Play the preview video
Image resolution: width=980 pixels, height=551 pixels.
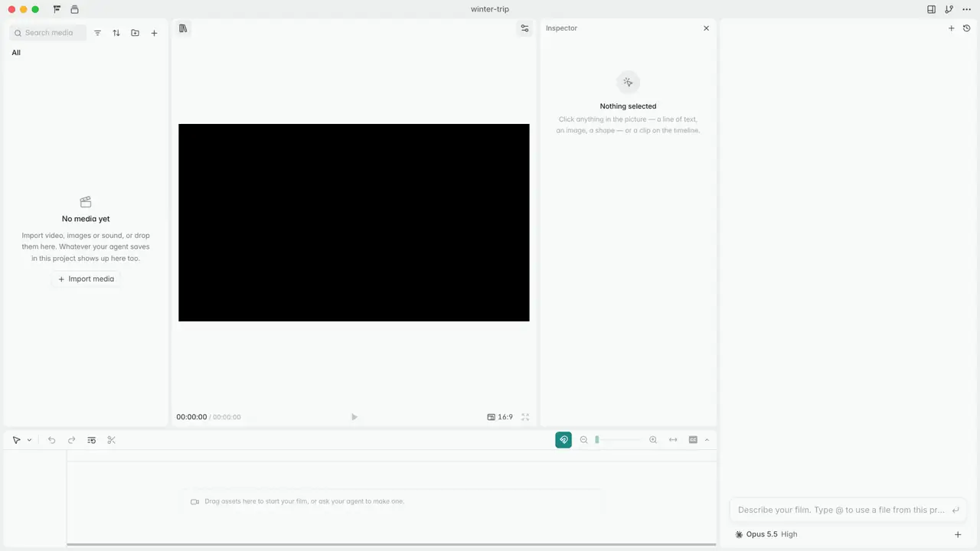coord(354,417)
